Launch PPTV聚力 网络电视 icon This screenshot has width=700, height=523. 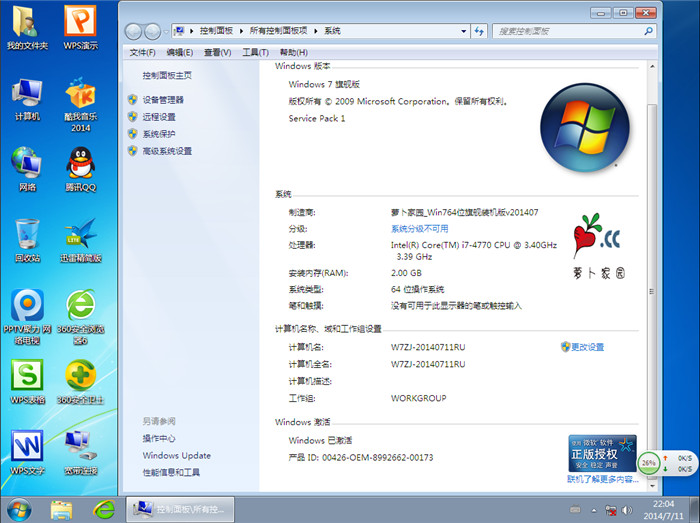coord(27,309)
